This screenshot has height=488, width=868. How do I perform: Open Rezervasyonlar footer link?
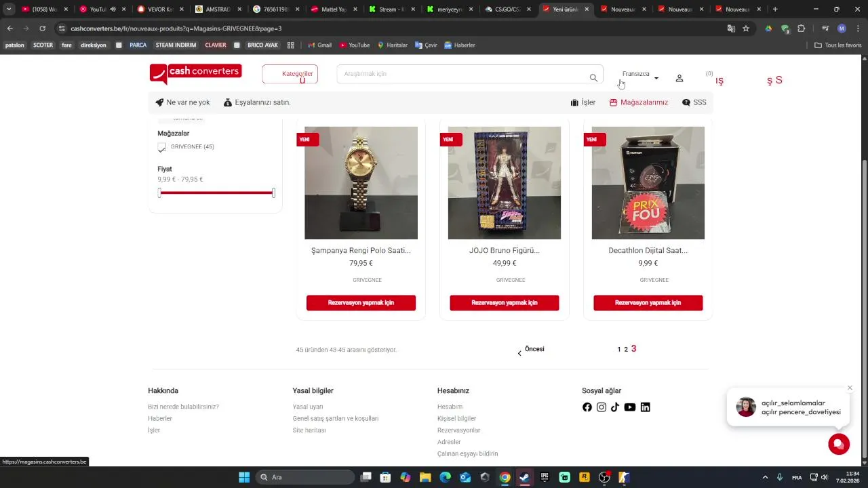(x=458, y=430)
